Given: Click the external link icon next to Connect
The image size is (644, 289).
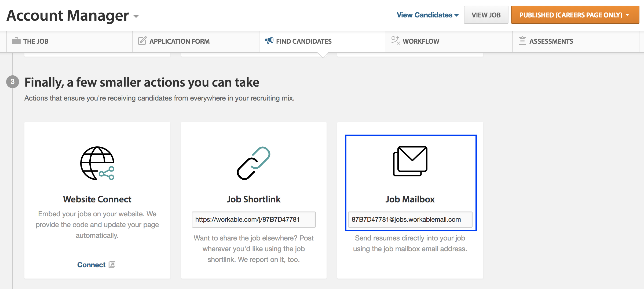Looking at the screenshot, I should click(112, 265).
